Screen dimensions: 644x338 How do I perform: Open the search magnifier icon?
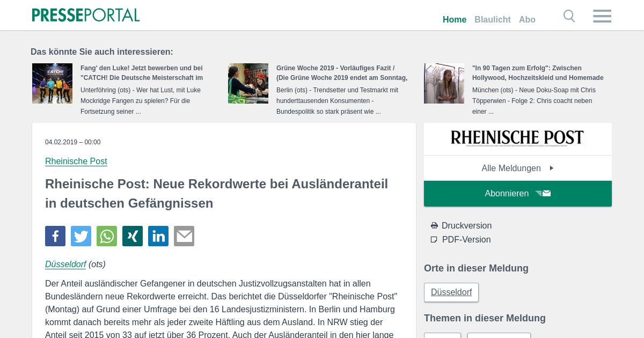(569, 16)
